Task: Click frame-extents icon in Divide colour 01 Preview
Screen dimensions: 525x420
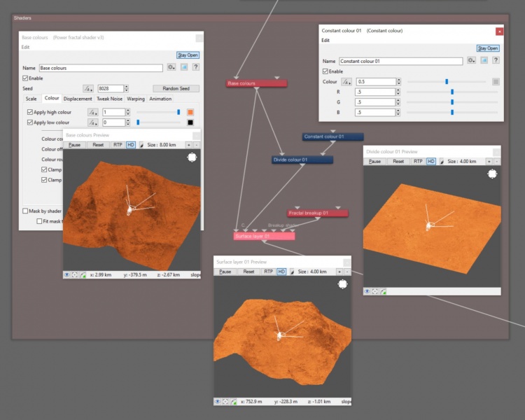Action: pos(375,291)
